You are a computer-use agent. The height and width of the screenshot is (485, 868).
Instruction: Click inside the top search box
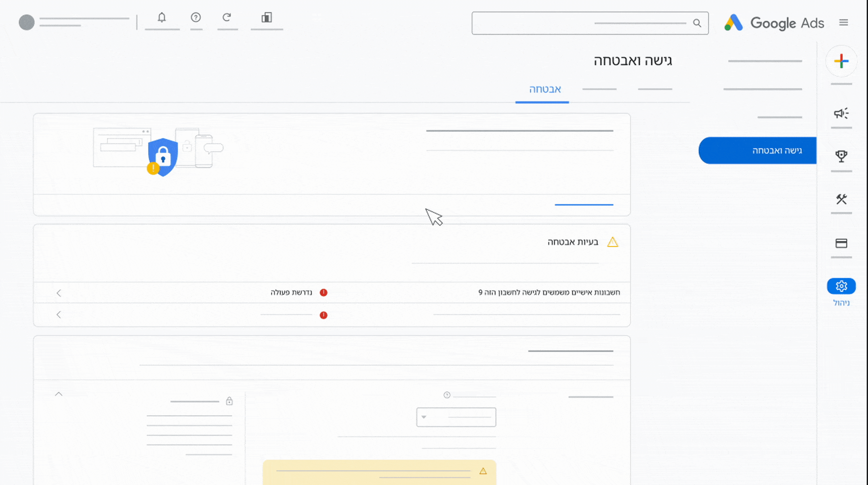tap(582, 23)
